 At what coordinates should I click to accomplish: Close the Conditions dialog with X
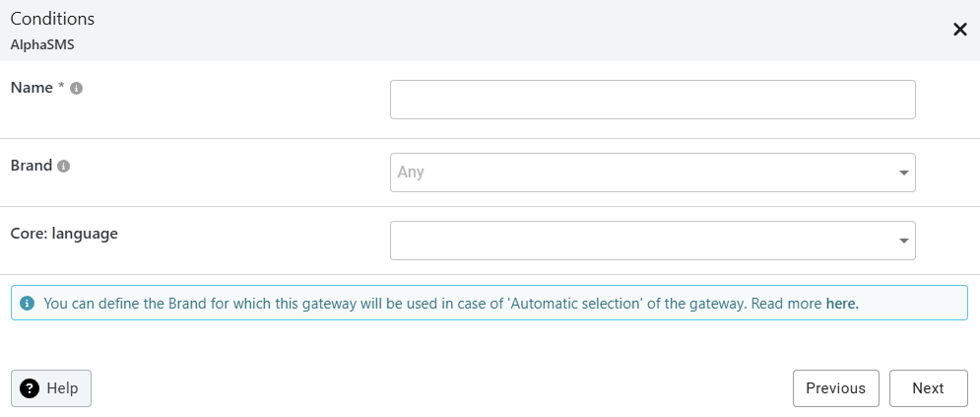(x=960, y=30)
